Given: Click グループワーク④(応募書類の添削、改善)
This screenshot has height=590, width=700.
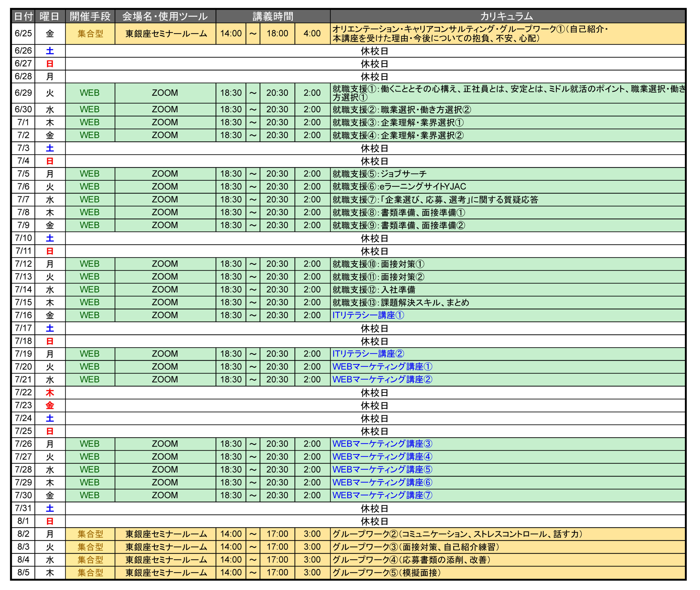Looking at the screenshot, I should point(411,560).
